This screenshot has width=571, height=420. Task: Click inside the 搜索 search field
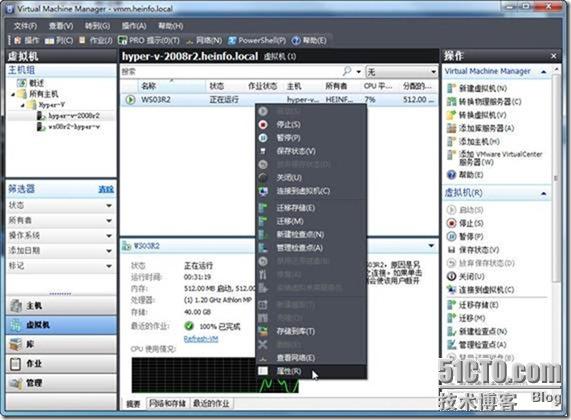point(231,72)
